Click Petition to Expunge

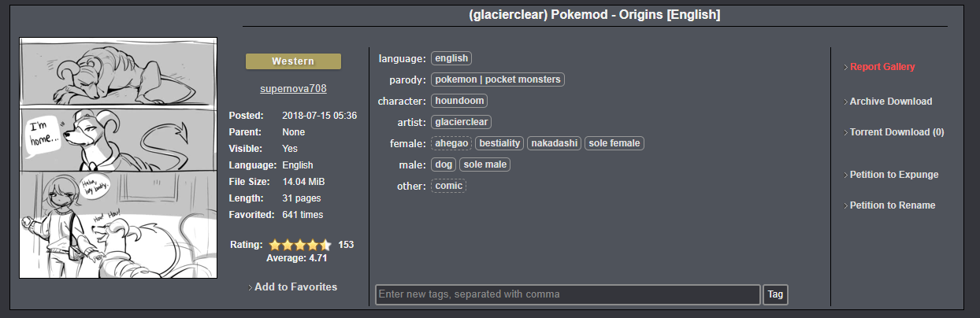coord(894,175)
